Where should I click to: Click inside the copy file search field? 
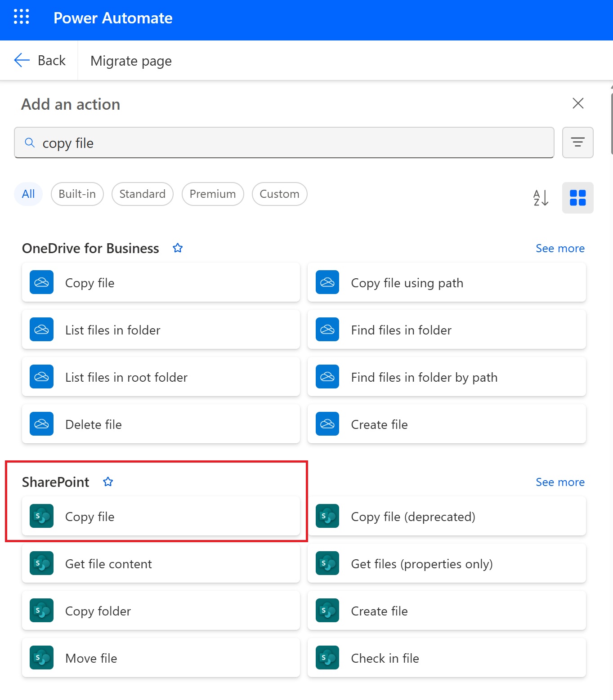pyautogui.click(x=283, y=143)
